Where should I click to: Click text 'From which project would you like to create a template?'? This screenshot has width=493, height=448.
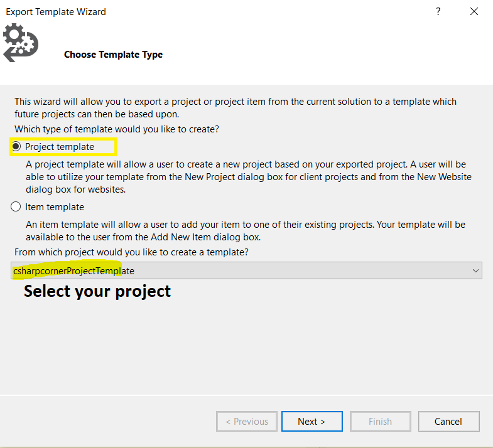[x=131, y=252]
